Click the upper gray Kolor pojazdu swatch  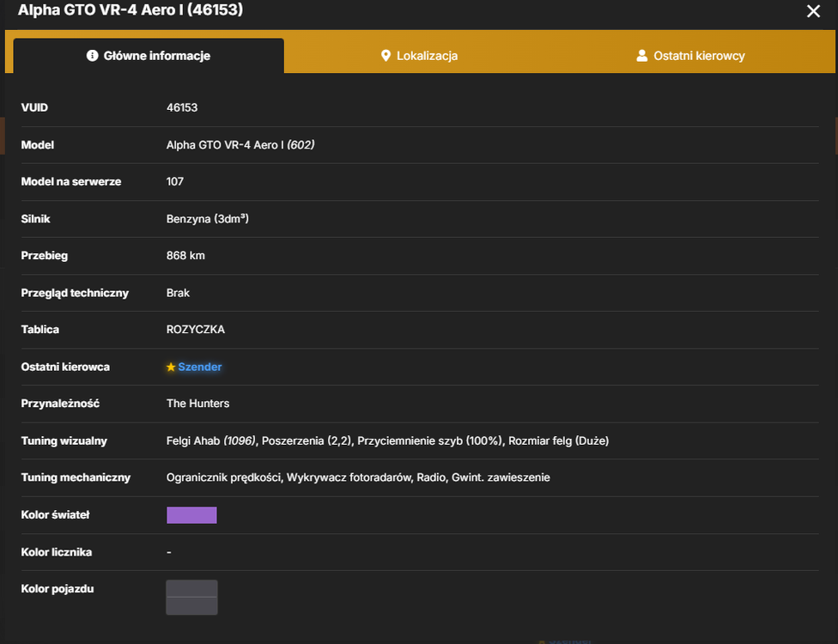(x=191, y=588)
